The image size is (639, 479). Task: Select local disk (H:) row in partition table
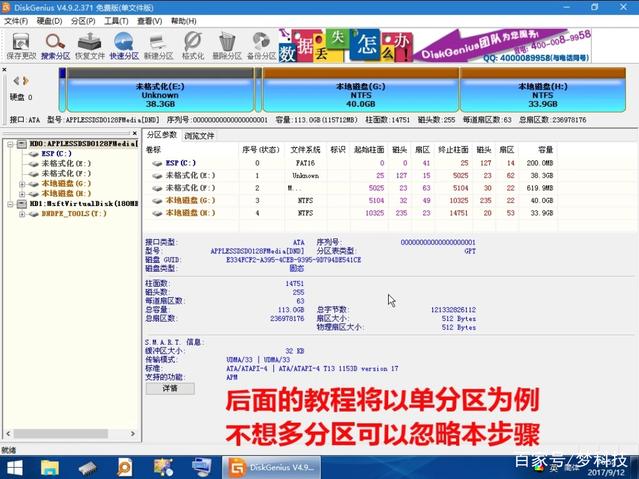tap(350, 213)
